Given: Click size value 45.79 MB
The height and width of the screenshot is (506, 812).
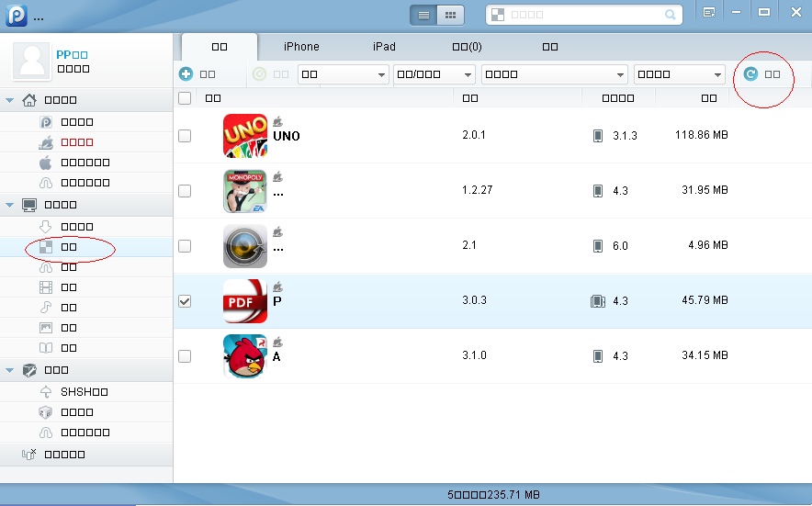Looking at the screenshot, I should [705, 300].
